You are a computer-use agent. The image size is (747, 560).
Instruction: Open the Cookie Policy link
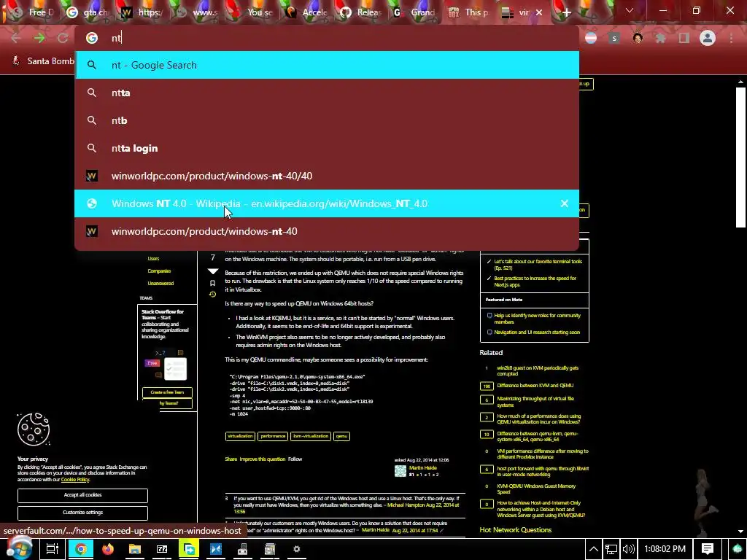coord(75,480)
